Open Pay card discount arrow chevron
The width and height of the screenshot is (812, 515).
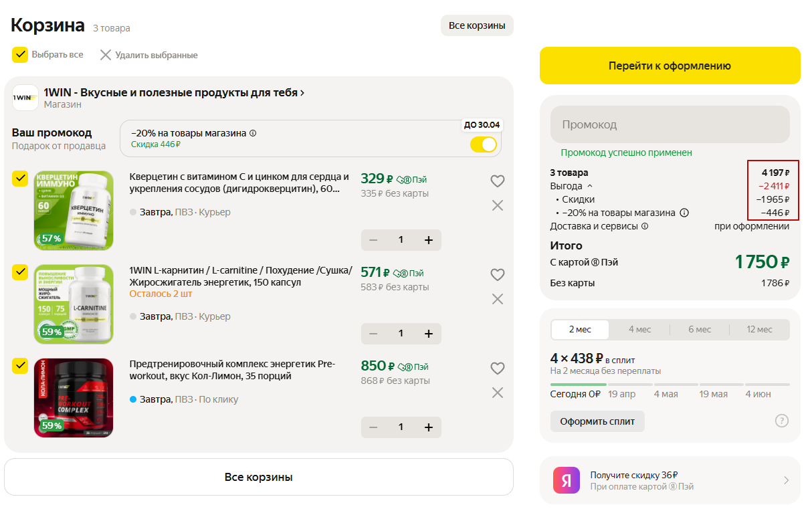coord(786,480)
